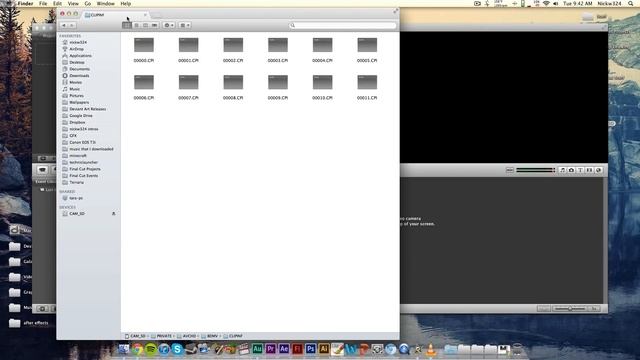
Task: Open the Help menu
Action: coord(126,3)
